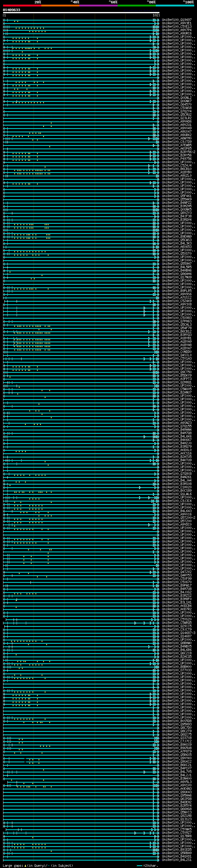The height and width of the screenshot is (868, 197).
Task: Click the orange ~40% legend segment
Action: (x=60, y=6)
